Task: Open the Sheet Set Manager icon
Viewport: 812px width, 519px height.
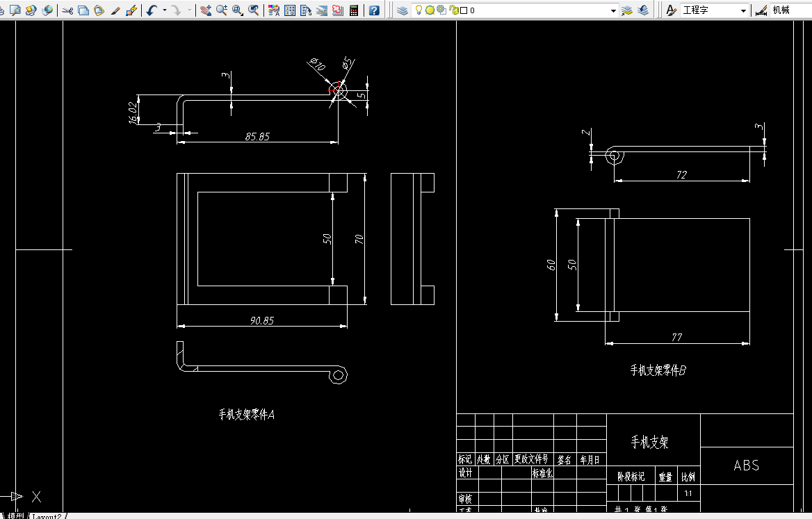Action: [x=322, y=10]
